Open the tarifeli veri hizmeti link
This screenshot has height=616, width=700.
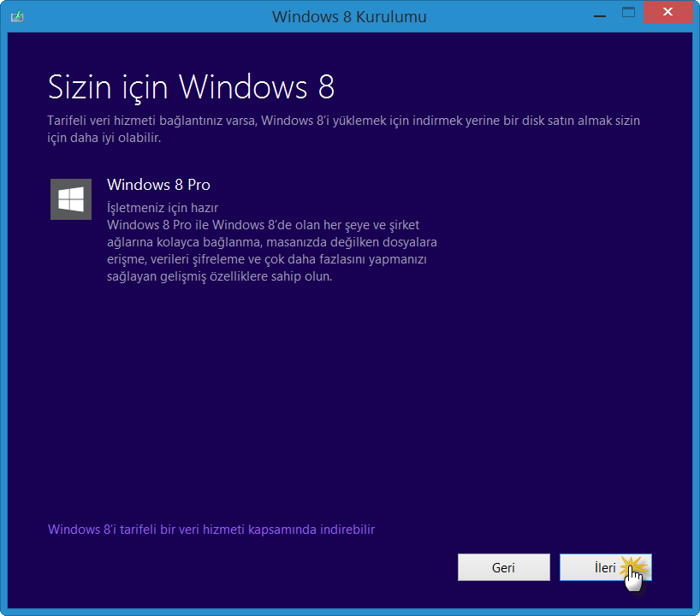[x=211, y=530]
